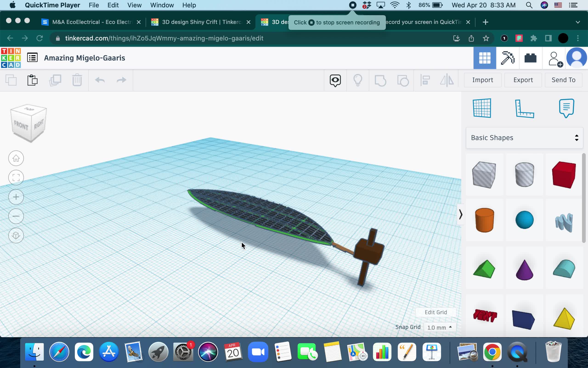Pick the red Text shape

coord(485,316)
